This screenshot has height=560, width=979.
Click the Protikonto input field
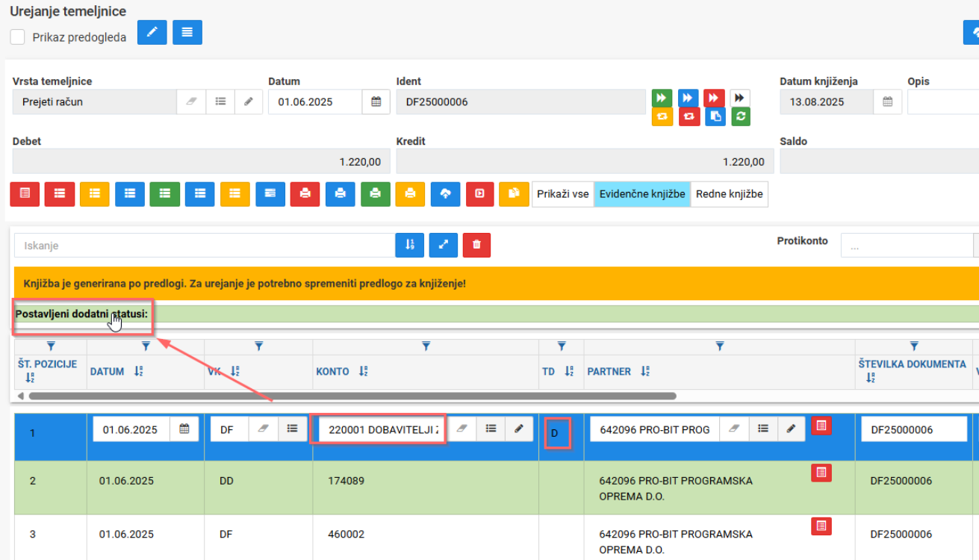click(x=908, y=245)
